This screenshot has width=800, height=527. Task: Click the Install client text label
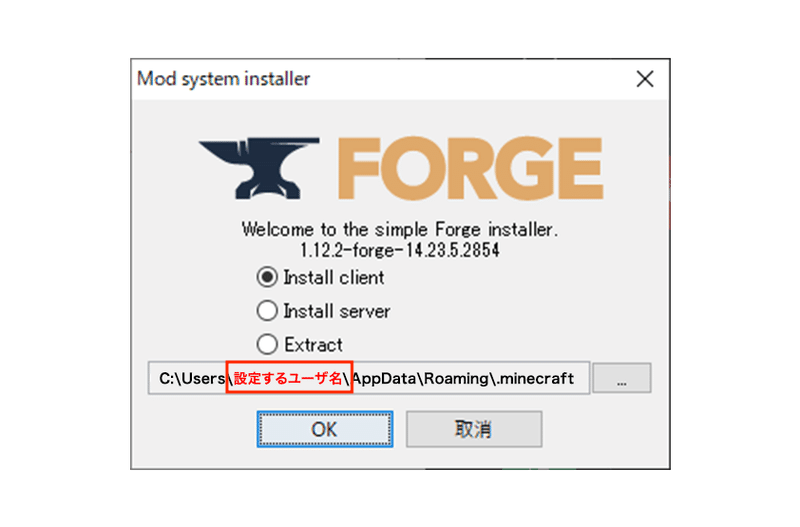(x=334, y=278)
